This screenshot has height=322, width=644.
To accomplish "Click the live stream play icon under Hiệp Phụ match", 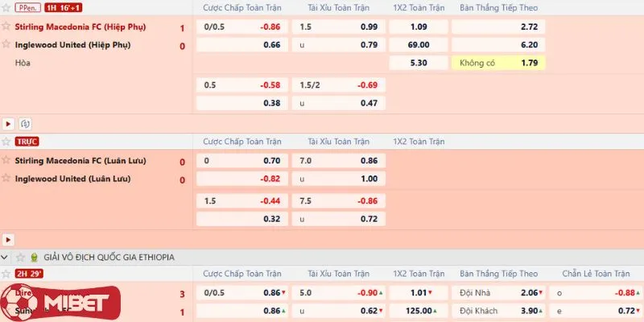I will 9,124.
